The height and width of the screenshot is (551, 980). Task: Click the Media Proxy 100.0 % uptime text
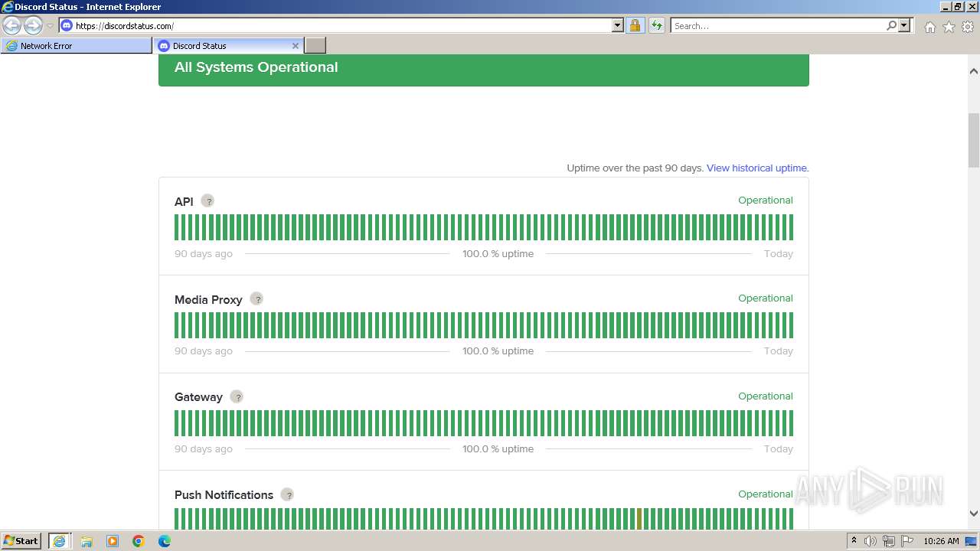pos(498,351)
